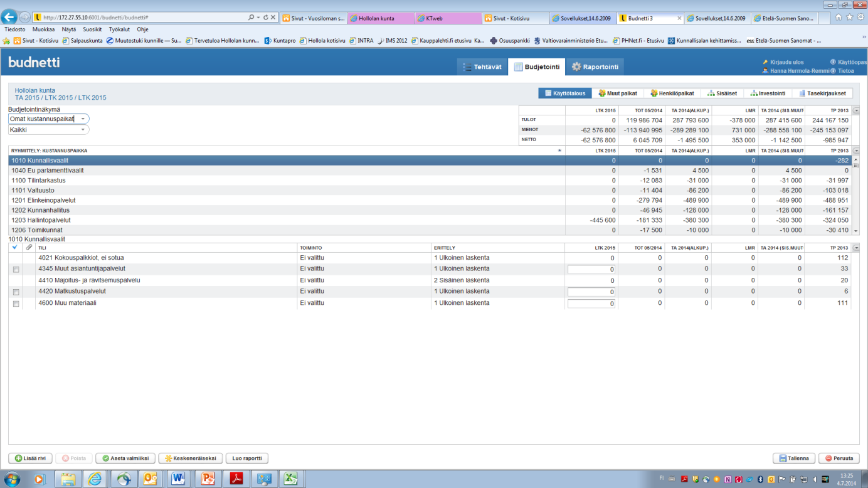The height and width of the screenshot is (488, 868).
Task: Tick checkbox for 4345 Muut asiantuntijapalvelut
Action: pos(16,270)
